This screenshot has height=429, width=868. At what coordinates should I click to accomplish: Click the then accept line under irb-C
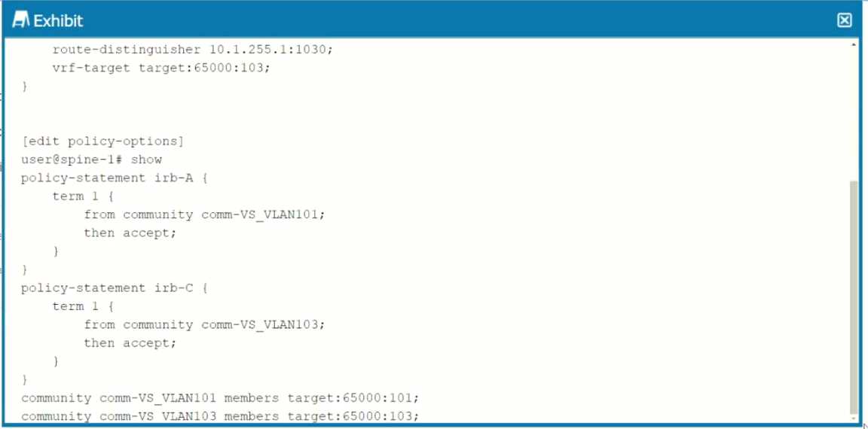pyautogui.click(x=130, y=342)
